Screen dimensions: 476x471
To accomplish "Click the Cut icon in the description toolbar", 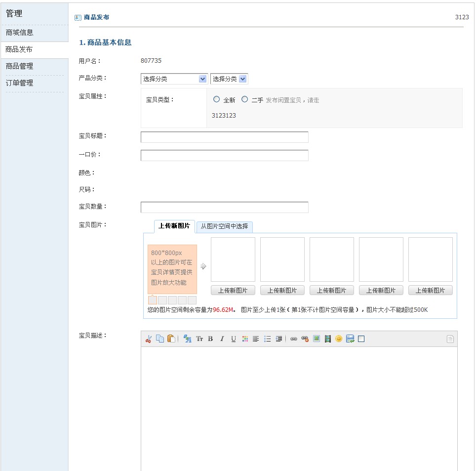I will pyautogui.click(x=148, y=339).
